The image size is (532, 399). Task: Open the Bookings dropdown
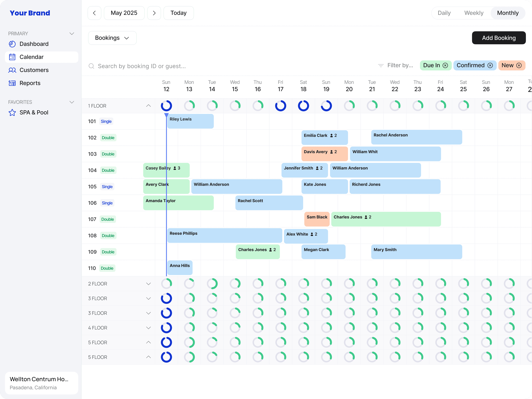[x=112, y=38]
